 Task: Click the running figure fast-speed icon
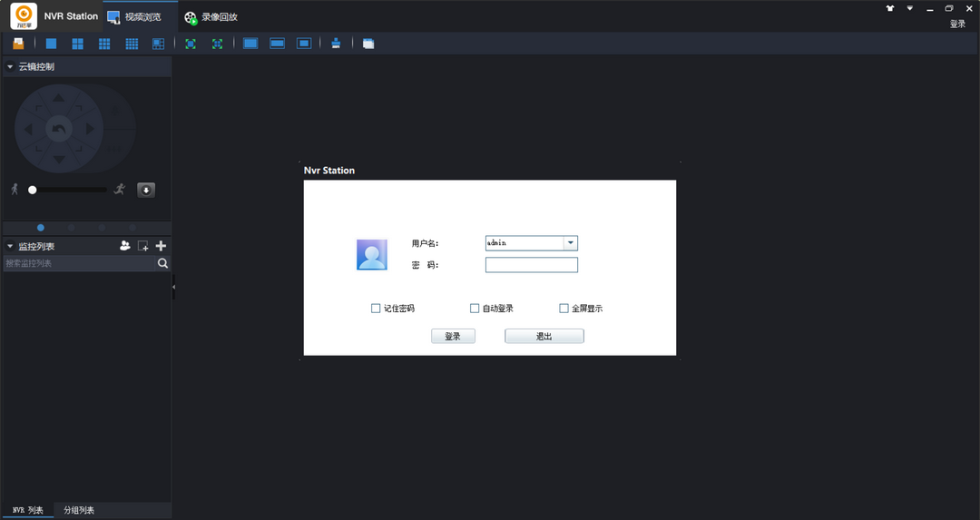(120, 189)
